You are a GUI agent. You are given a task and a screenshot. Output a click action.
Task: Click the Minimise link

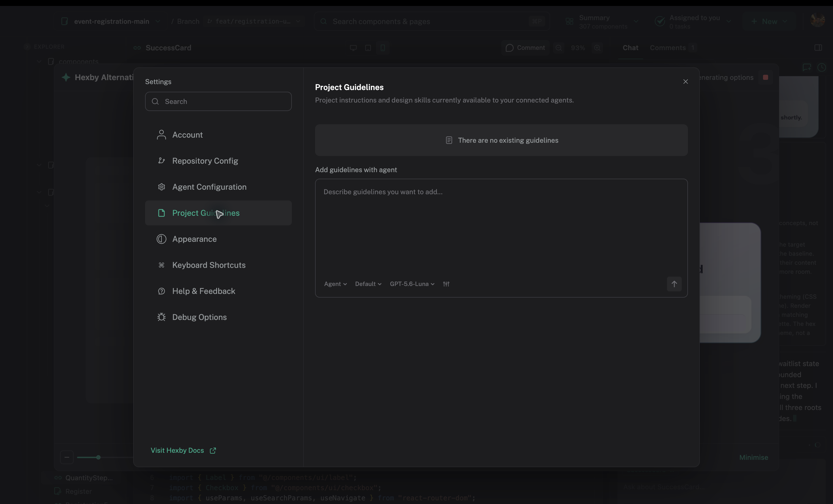(x=753, y=457)
